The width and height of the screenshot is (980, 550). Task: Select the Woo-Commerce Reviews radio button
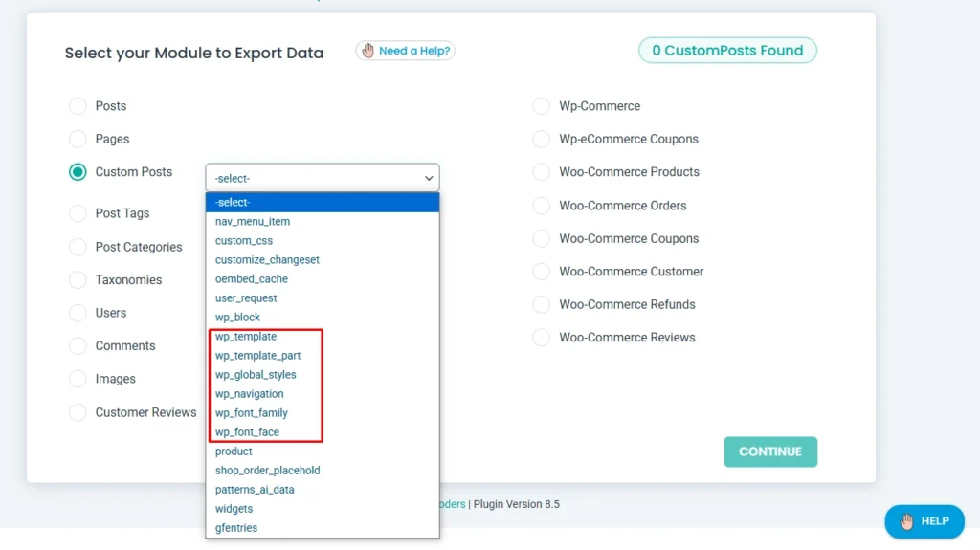coord(542,338)
